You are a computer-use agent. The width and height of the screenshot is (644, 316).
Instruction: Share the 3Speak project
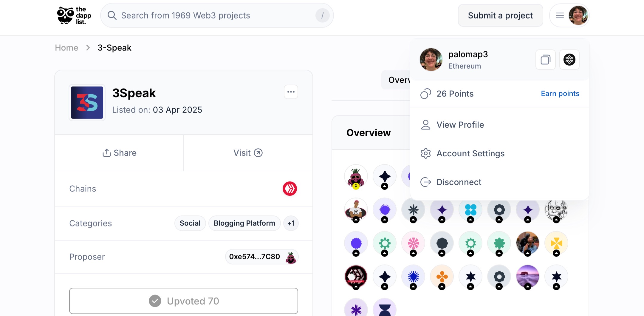click(x=119, y=153)
